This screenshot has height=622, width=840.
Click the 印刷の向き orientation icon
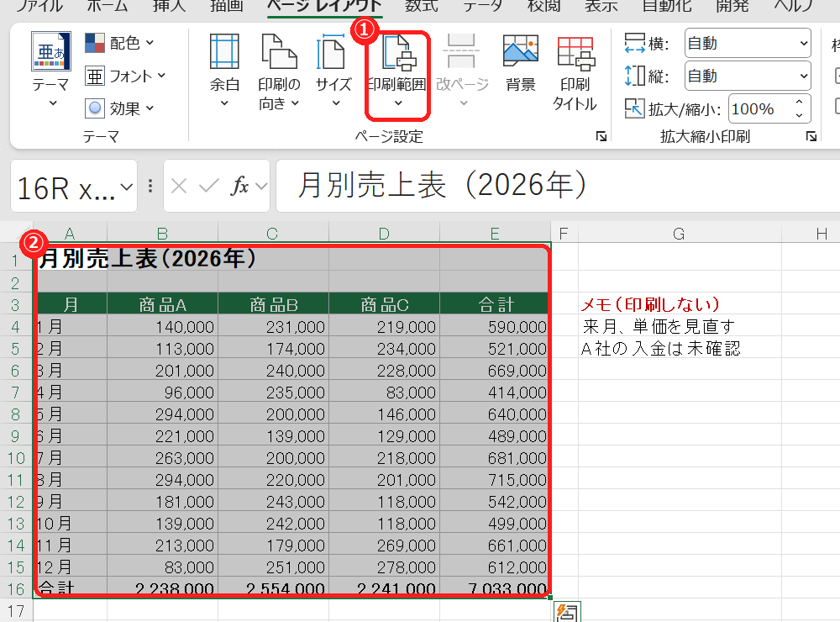click(279, 51)
